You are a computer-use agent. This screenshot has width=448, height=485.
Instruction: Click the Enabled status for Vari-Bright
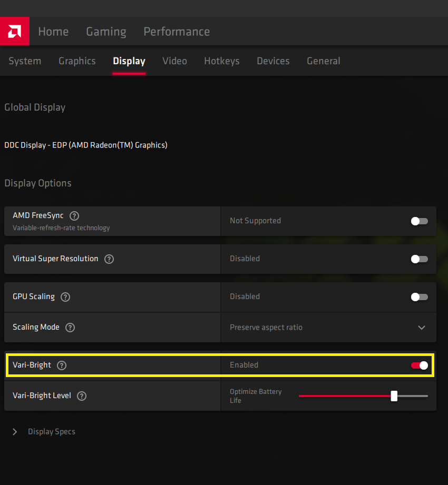coord(244,365)
